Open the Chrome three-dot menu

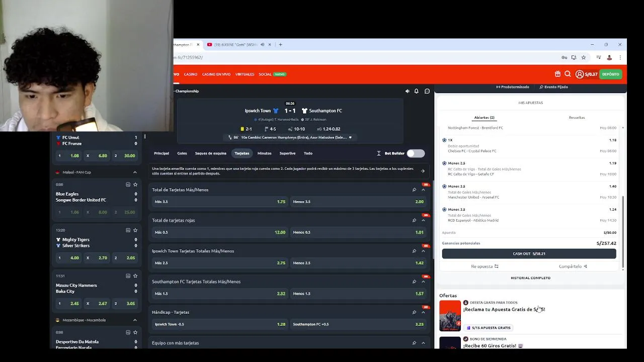(620, 57)
